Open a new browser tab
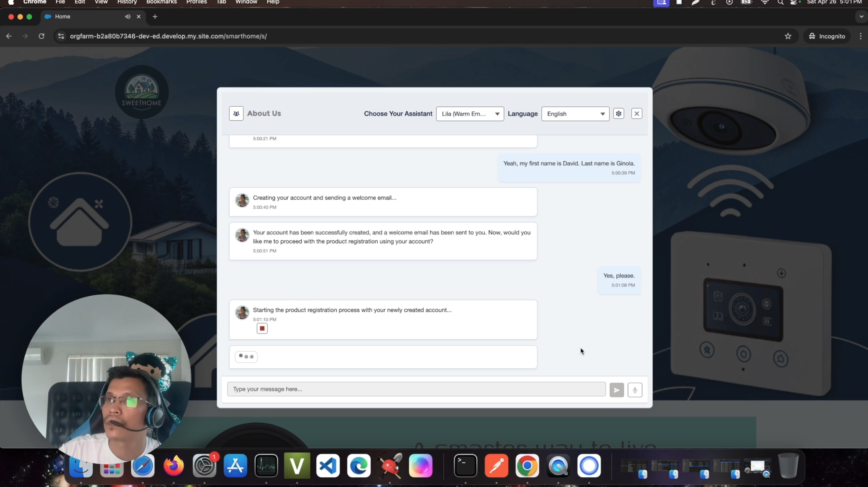 [155, 17]
